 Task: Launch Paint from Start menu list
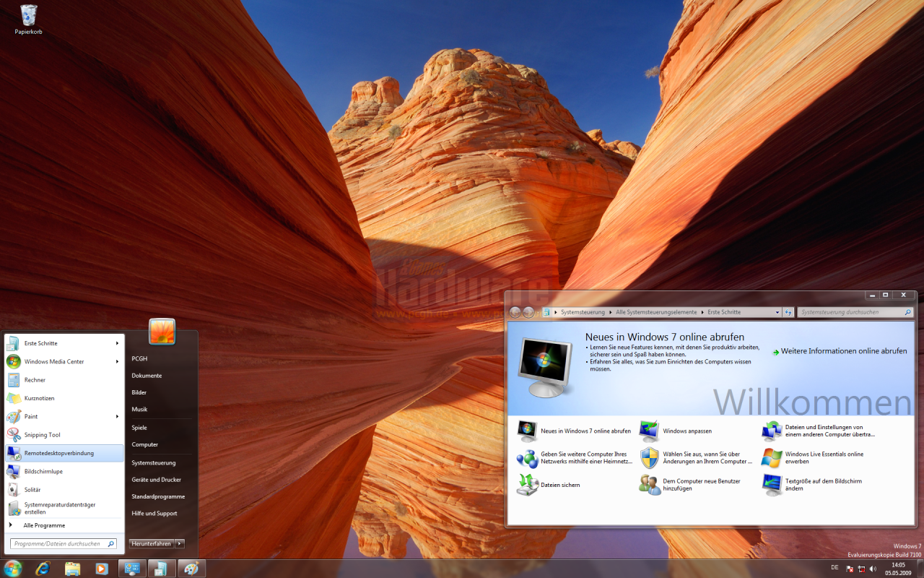(x=64, y=416)
